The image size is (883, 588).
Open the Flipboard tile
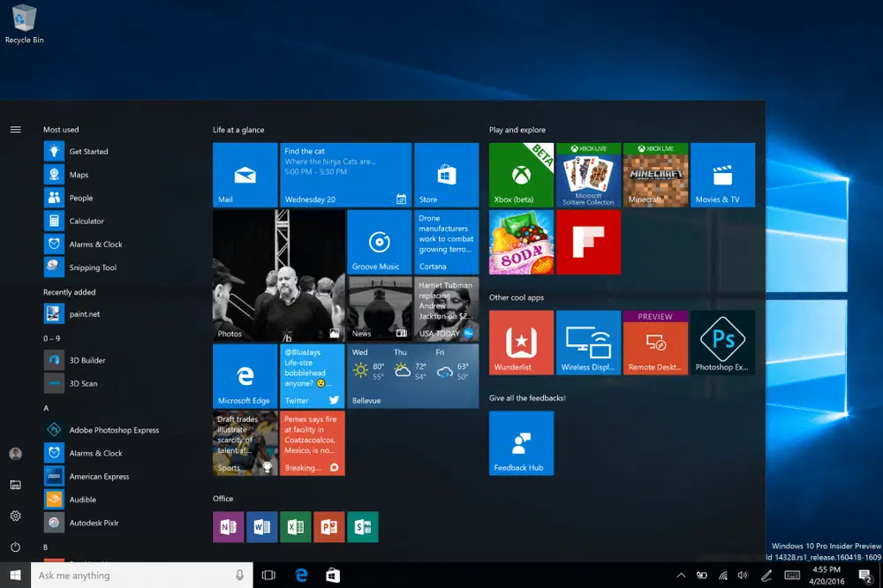588,242
